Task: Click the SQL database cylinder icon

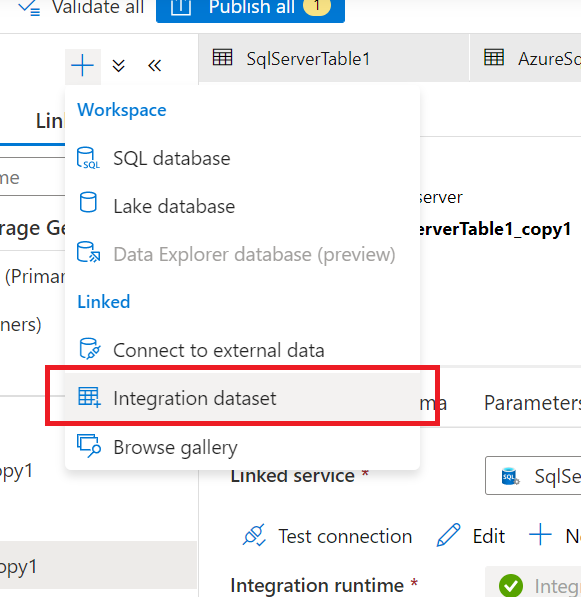Action: point(88,158)
